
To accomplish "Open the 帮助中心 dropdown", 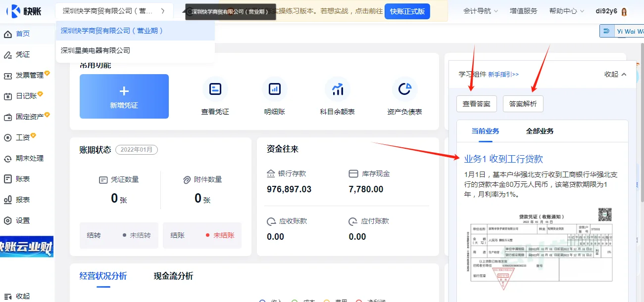I will 564,10.
